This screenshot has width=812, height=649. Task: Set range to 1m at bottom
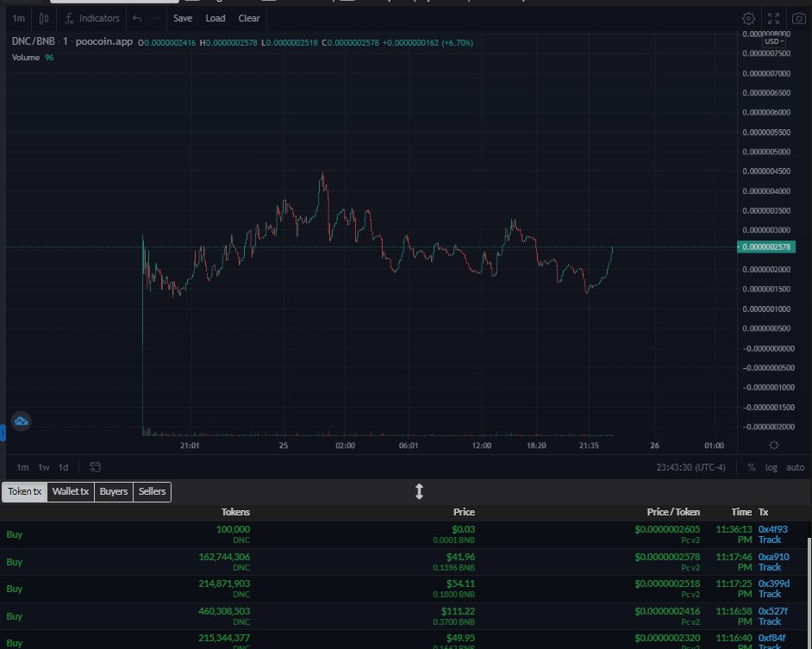click(x=22, y=467)
